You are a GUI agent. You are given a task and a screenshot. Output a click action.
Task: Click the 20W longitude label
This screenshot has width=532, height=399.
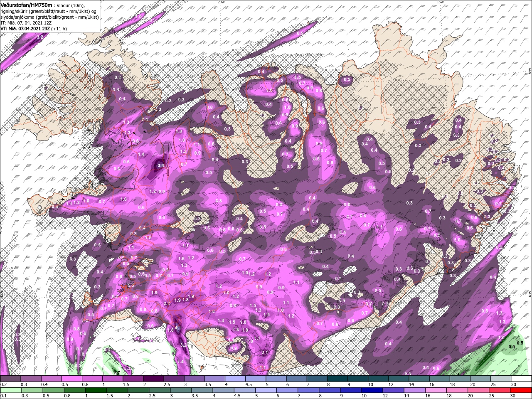(221, 2)
